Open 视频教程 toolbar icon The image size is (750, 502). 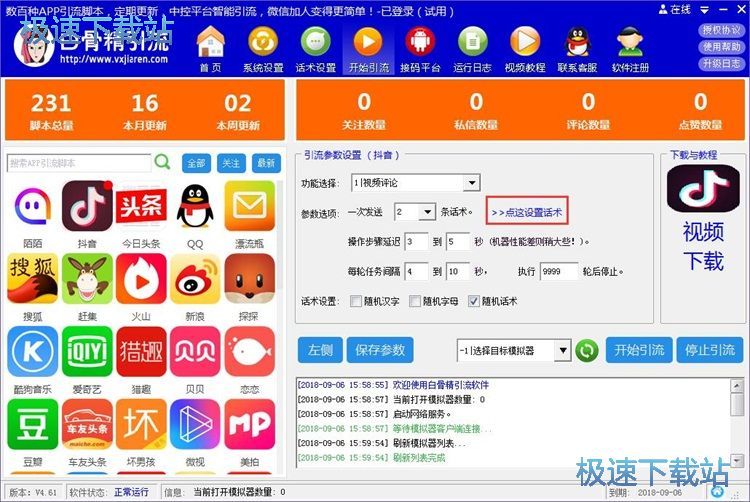click(525, 48)
